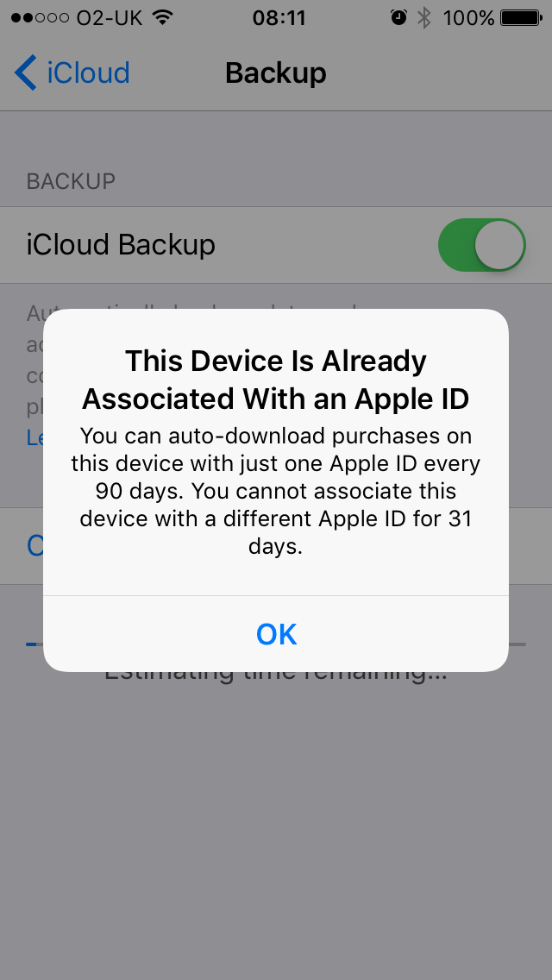The height and width of the screenshot is (980, 552).
Task: Tap the 08:11 clock in the status bar
Action: pyautogui.click(x=279, y=17)
